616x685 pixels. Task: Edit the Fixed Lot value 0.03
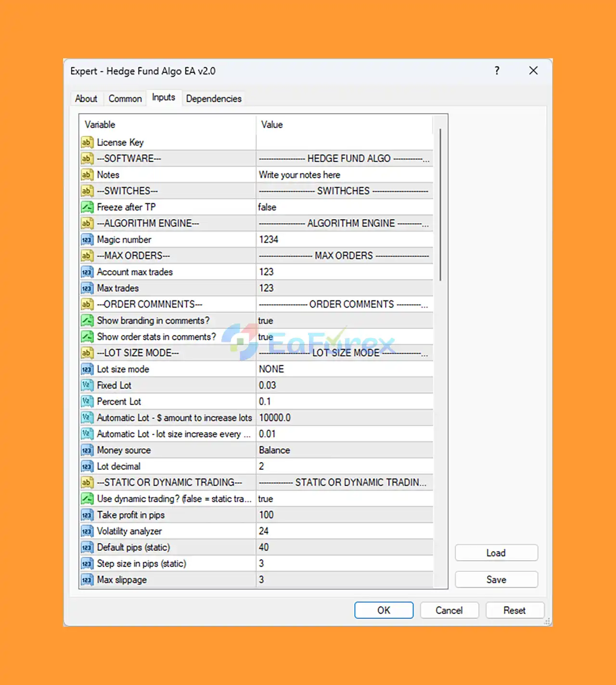click(x=345, y=386)
